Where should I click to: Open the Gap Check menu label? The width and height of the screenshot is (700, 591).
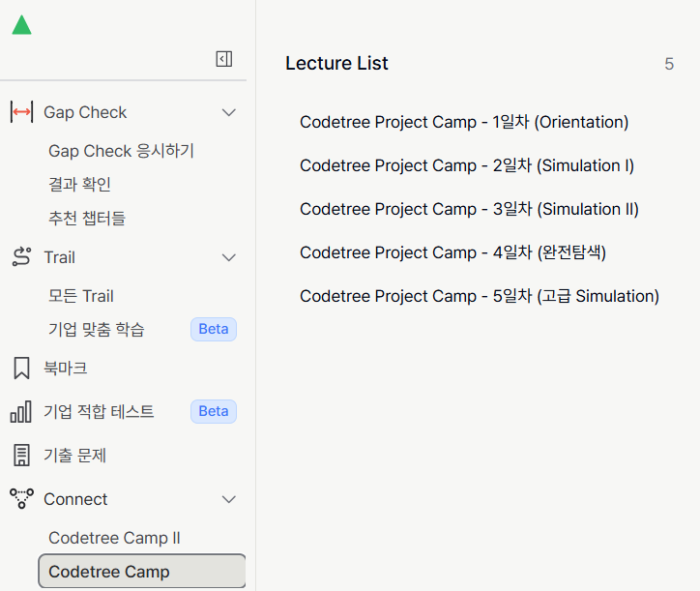click(x=85, y=112)
